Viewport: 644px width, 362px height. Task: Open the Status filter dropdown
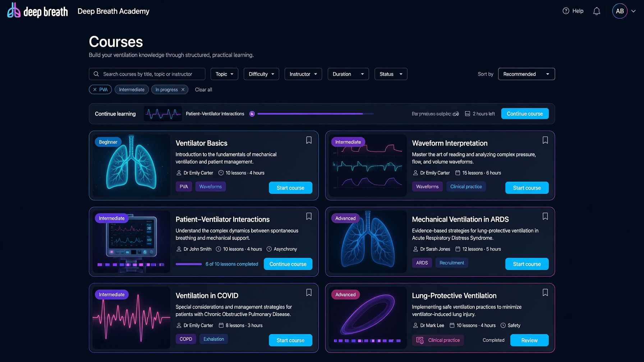point(391,74)
